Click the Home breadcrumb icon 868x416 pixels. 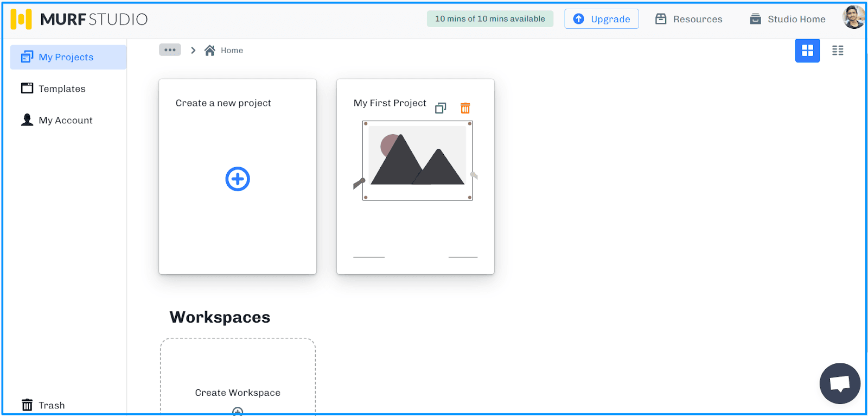point(210,51)
